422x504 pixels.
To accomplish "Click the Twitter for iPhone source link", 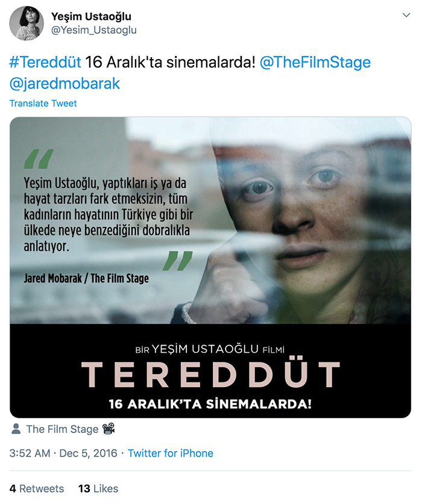I will coord(171,453).
